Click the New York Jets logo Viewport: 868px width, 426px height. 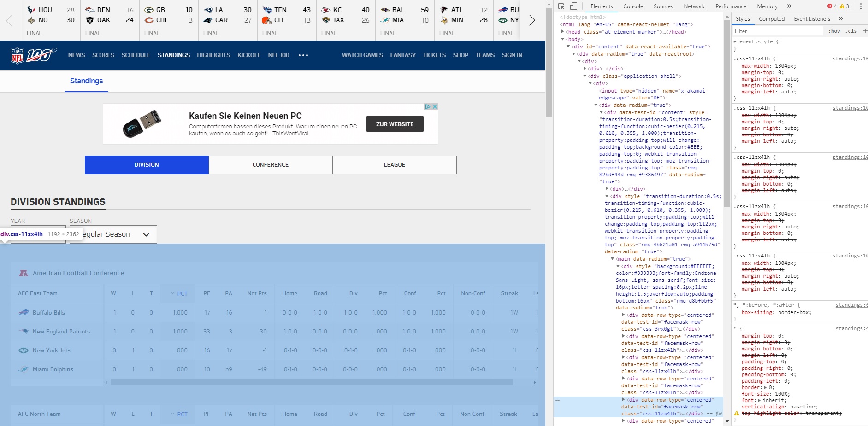point(24,350)
